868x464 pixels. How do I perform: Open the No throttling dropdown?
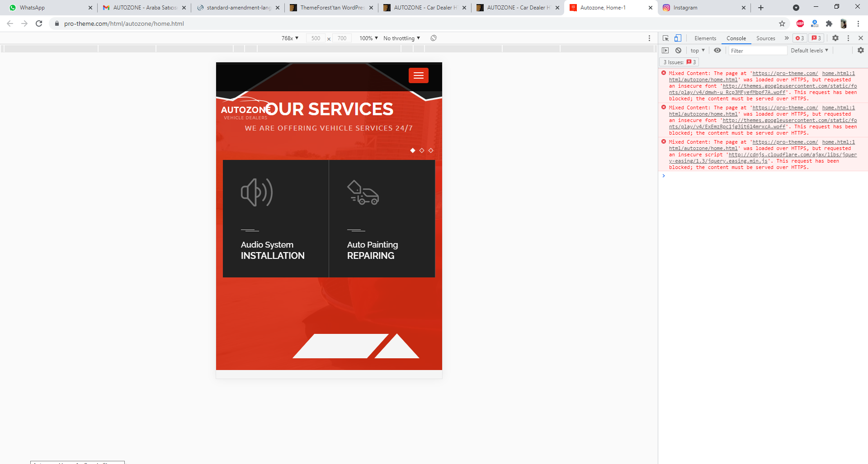click(x=401, y=38)
